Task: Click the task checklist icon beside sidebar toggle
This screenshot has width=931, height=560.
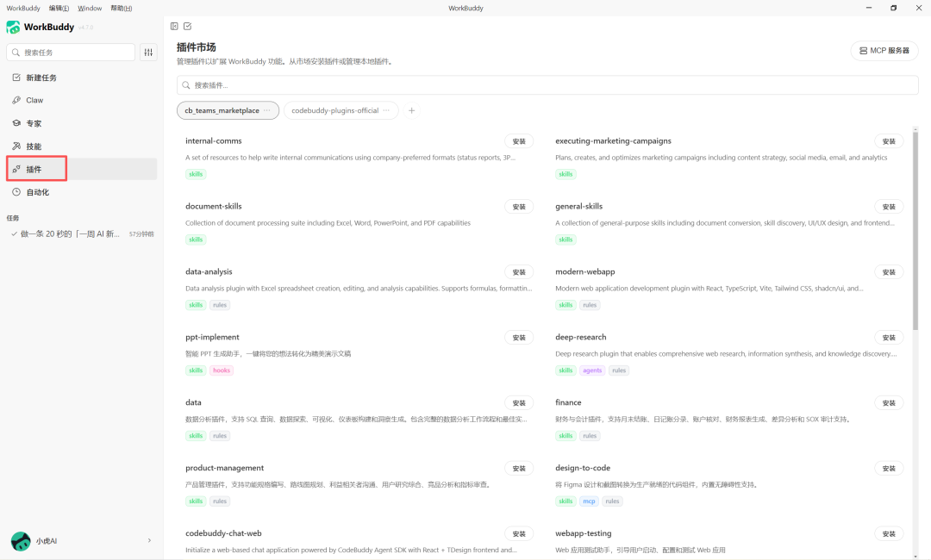Action: tap(188, 27)
